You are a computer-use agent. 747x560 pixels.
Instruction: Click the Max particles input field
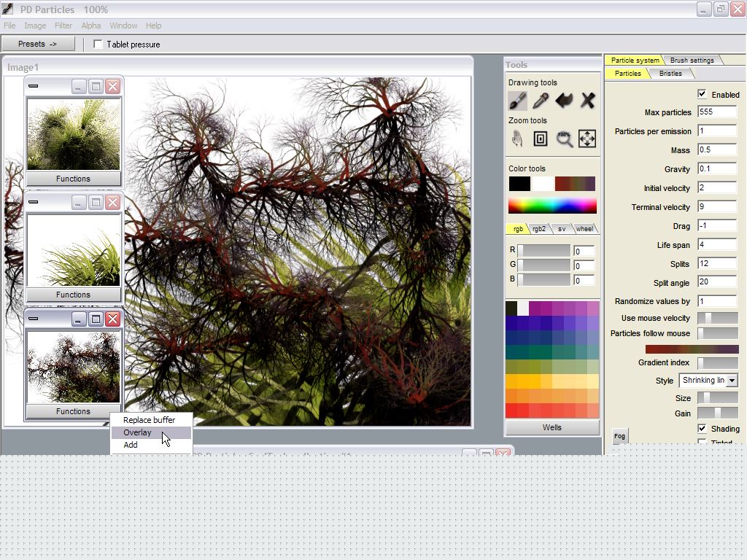[x=716, y=112]
